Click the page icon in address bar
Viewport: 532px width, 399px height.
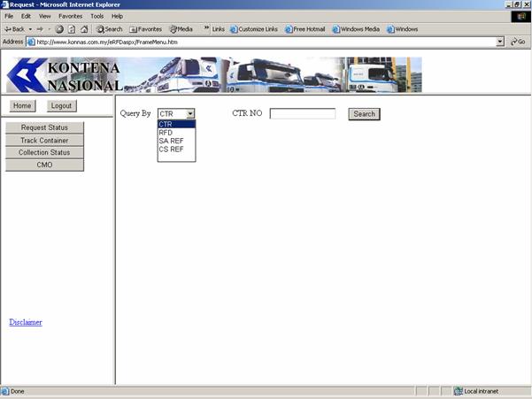31,42
